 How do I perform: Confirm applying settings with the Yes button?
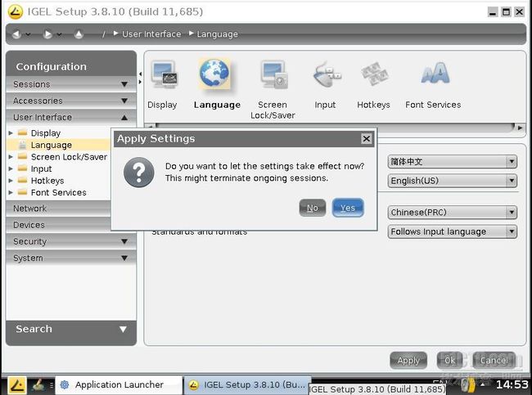point(348,208)
